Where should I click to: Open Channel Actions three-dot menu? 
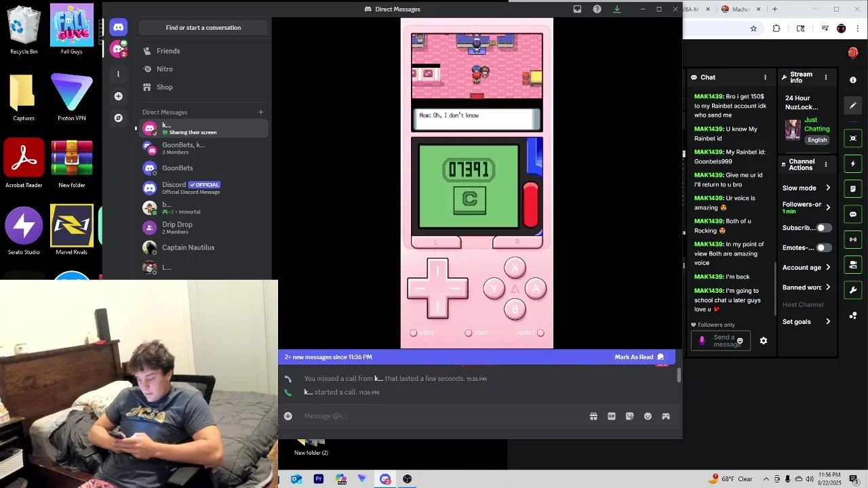(826, 164)
